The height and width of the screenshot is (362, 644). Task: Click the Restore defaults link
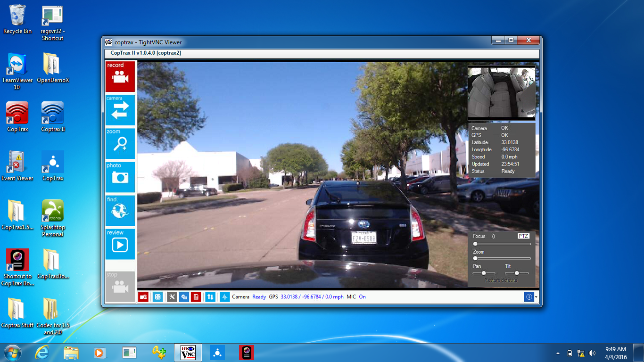[x=501, y=280]
